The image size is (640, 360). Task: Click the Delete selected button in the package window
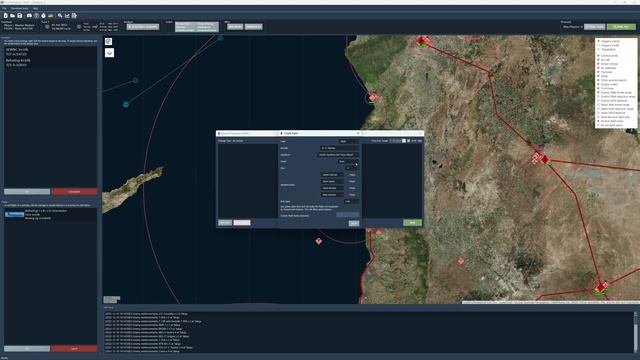[242, 222]
